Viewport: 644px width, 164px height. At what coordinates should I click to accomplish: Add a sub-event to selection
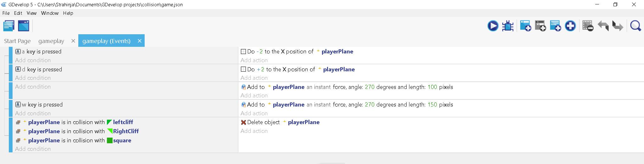coord(541,26)
